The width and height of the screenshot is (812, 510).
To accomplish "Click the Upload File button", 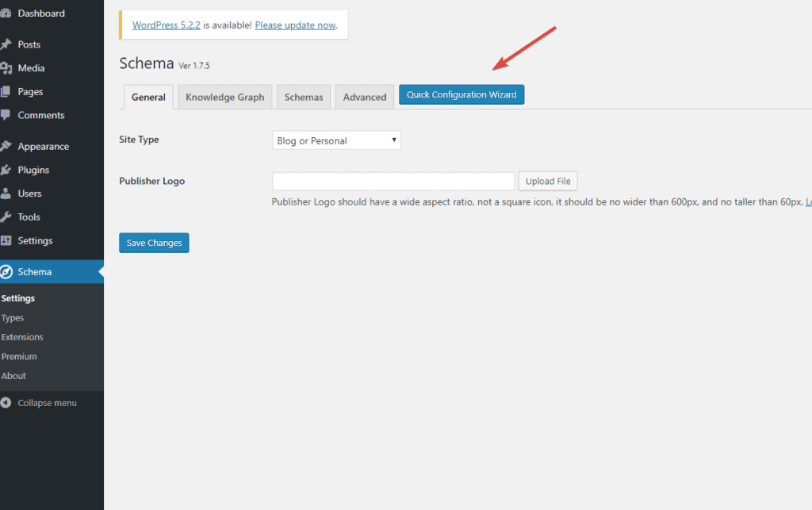I will point(548,181).
